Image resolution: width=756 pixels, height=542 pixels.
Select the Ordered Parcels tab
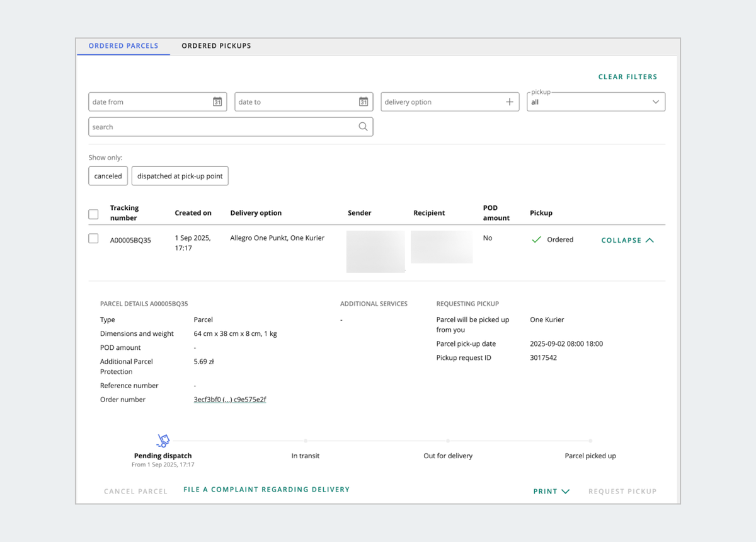coord(123,46)
